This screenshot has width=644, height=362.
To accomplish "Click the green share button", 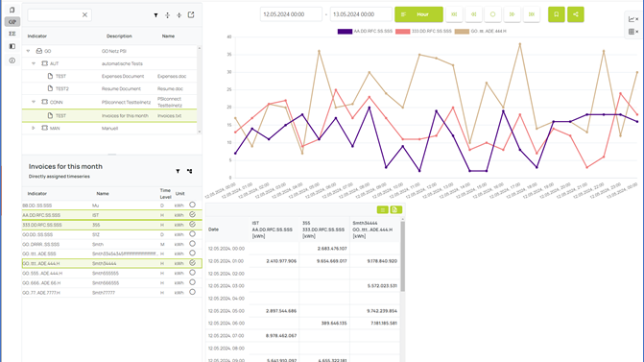I will point(576,14).
